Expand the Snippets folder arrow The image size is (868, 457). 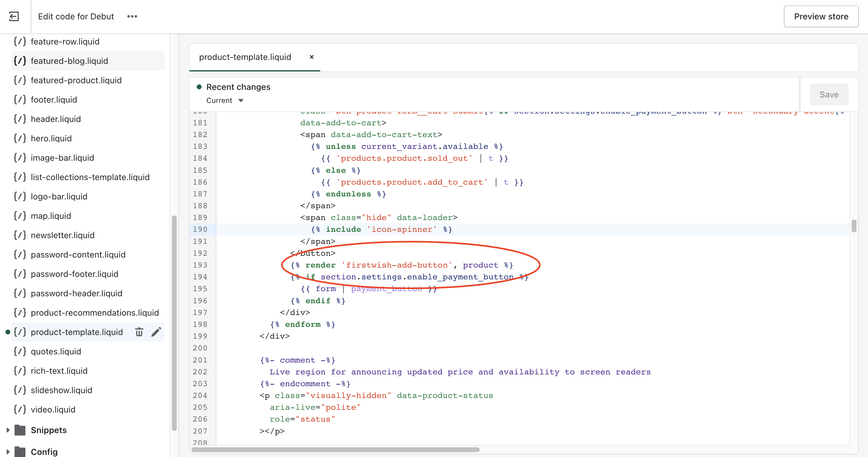8,430
